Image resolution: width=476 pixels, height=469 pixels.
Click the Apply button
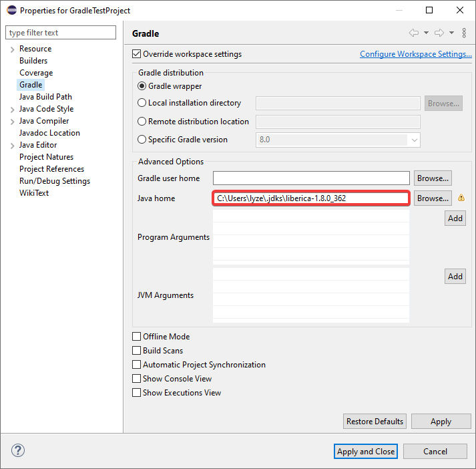441,422
